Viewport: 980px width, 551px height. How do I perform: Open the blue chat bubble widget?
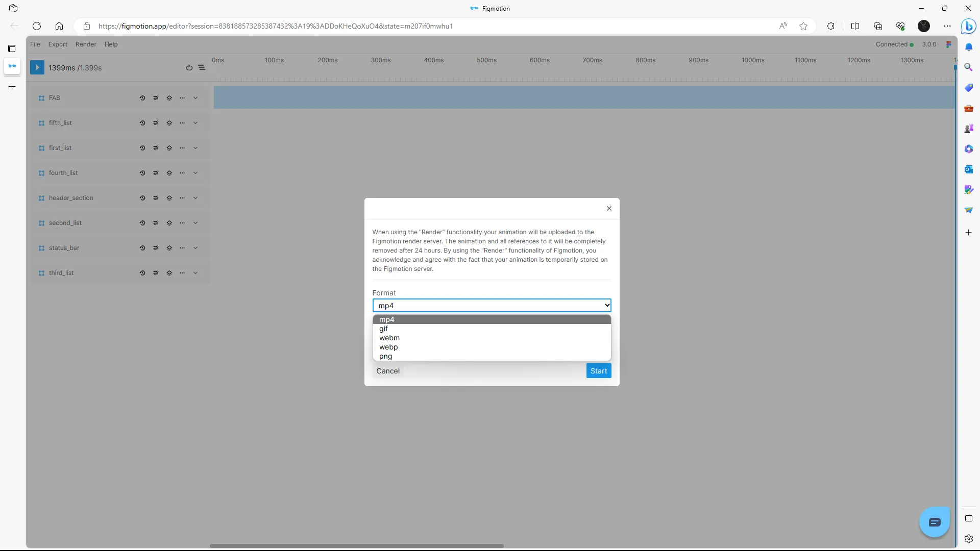coord(934,522)
